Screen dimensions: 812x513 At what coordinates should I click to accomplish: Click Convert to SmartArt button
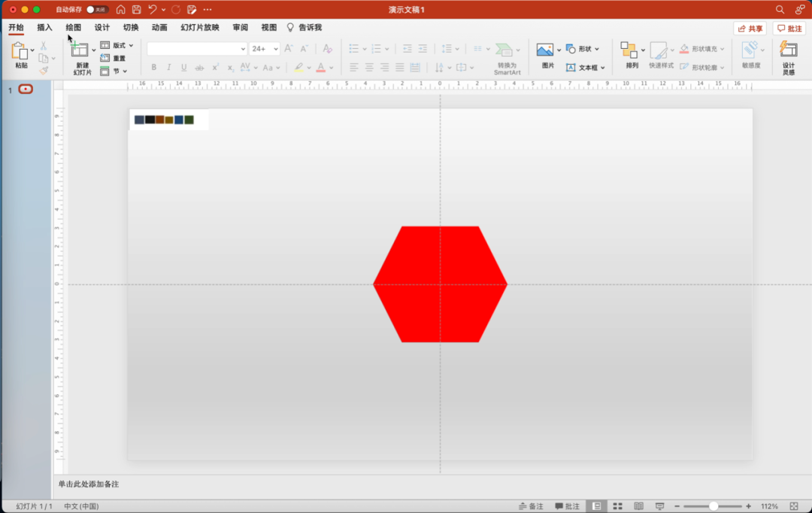point(506,59)
